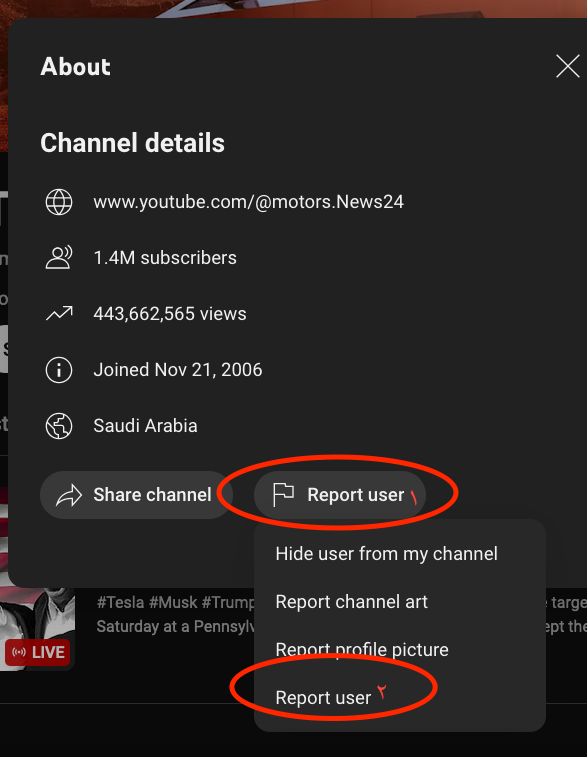Click the earth icon beside Saudi Arabia
Viewport: 587px width, 757px height.
pos(59,426)
